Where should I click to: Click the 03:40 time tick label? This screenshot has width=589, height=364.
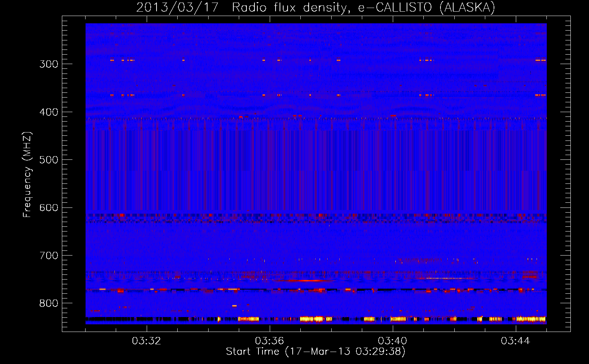click(x=392, y=341)
